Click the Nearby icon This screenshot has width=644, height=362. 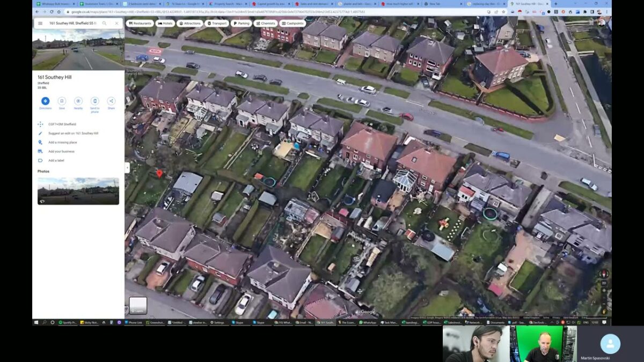click(x=78, y=101)
